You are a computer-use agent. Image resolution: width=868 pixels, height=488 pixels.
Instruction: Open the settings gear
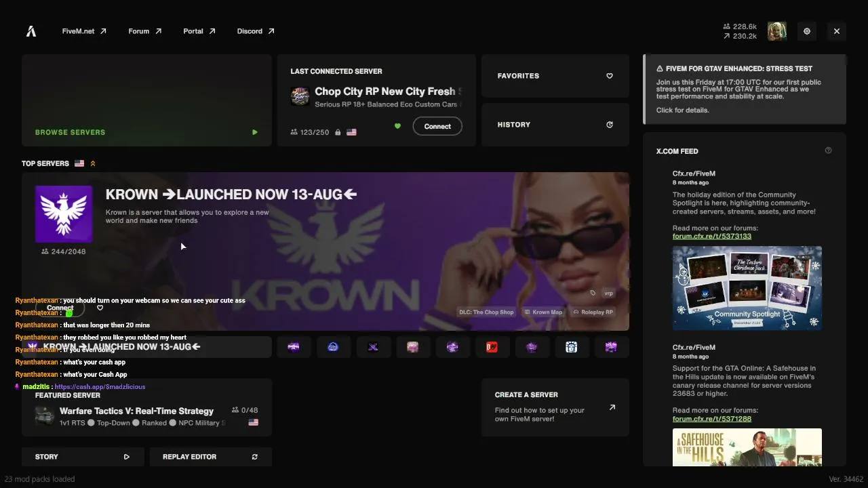point(807,31)
